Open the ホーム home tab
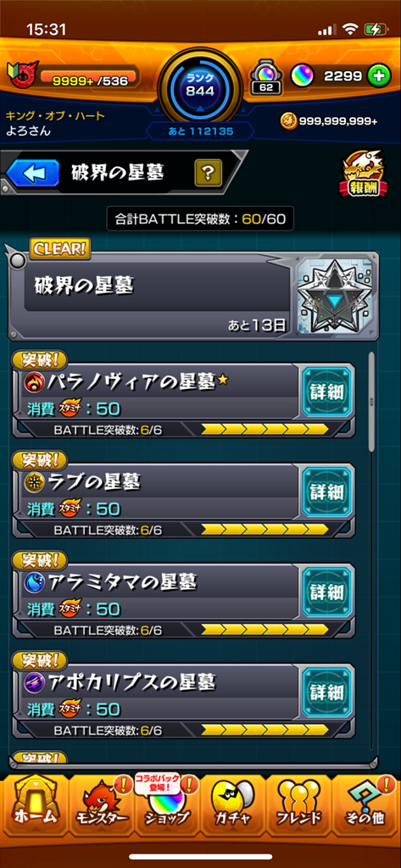This screenshot has height=868, width=401. [x=35, y=806]
